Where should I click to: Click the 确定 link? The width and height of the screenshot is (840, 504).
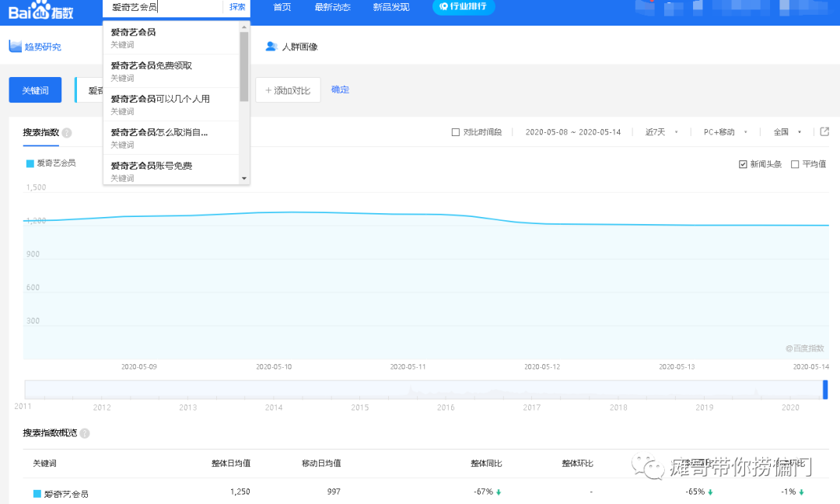(340, 89)
